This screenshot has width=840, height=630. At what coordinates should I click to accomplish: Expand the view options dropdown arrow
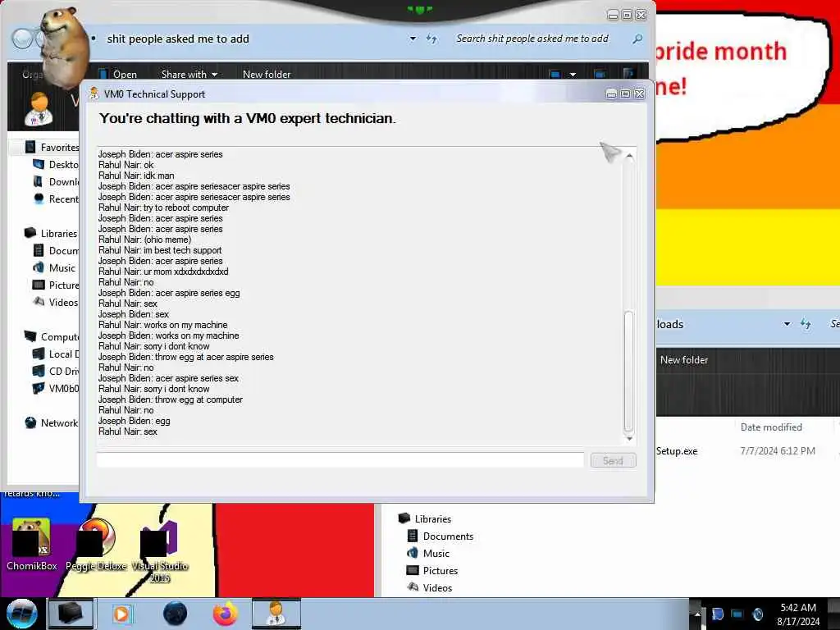tap(573, 75)
